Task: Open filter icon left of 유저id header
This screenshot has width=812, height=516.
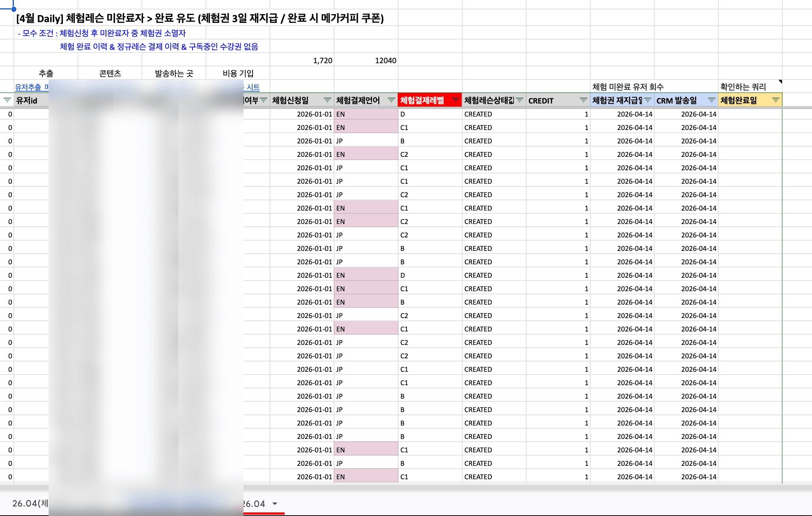Action: 7,100
